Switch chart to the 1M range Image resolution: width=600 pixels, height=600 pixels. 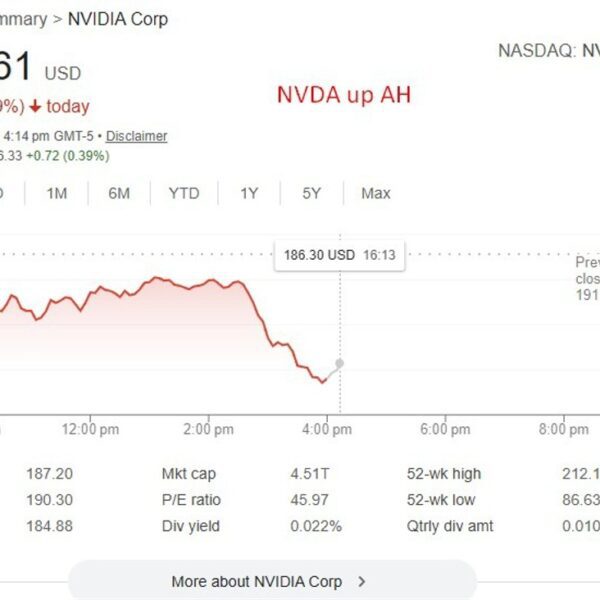tap(57, 193)
